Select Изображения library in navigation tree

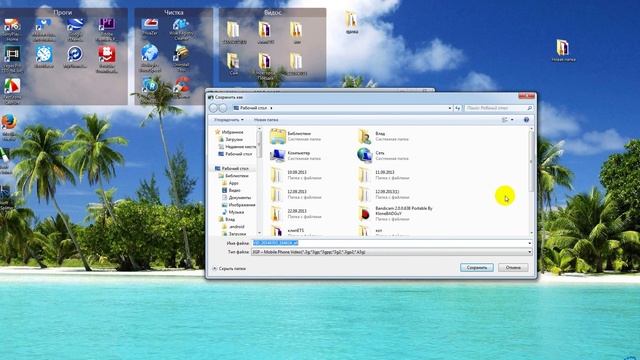(x=239, y=205)
